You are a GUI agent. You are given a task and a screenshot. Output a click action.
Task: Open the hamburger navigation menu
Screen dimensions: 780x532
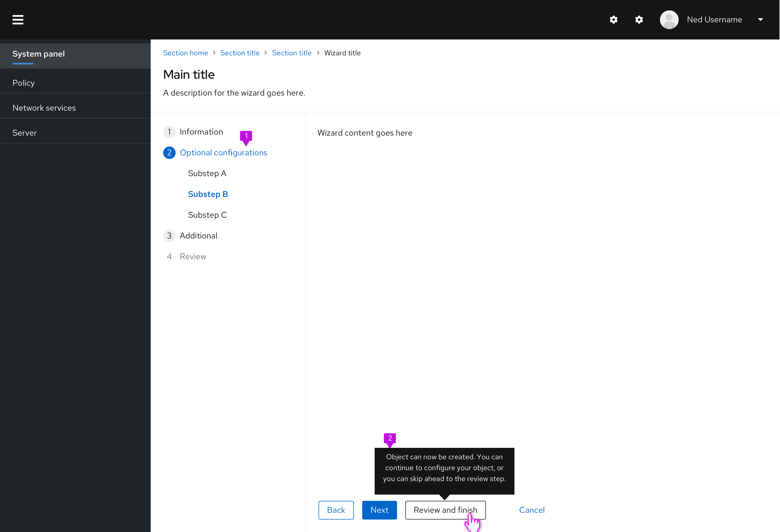tap(18, 19)
